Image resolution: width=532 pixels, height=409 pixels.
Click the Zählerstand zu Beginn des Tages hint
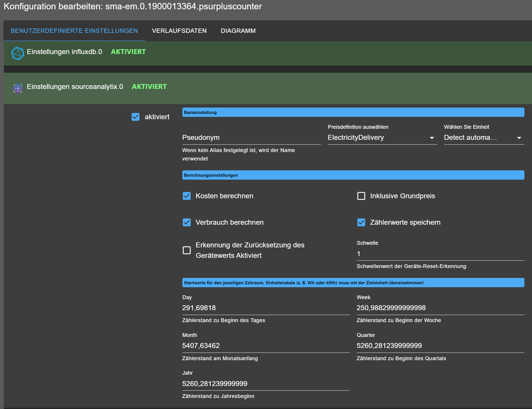[223, 320]
